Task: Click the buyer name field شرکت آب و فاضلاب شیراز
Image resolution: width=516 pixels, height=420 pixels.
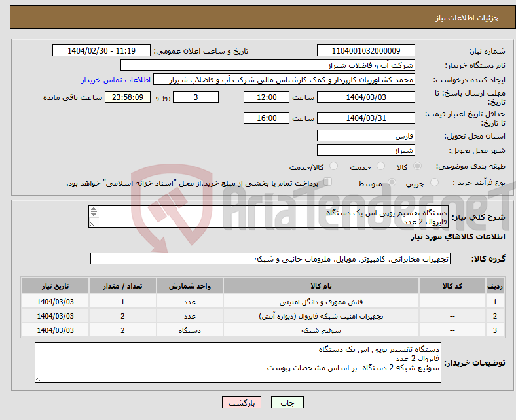Action: [268, 65]
